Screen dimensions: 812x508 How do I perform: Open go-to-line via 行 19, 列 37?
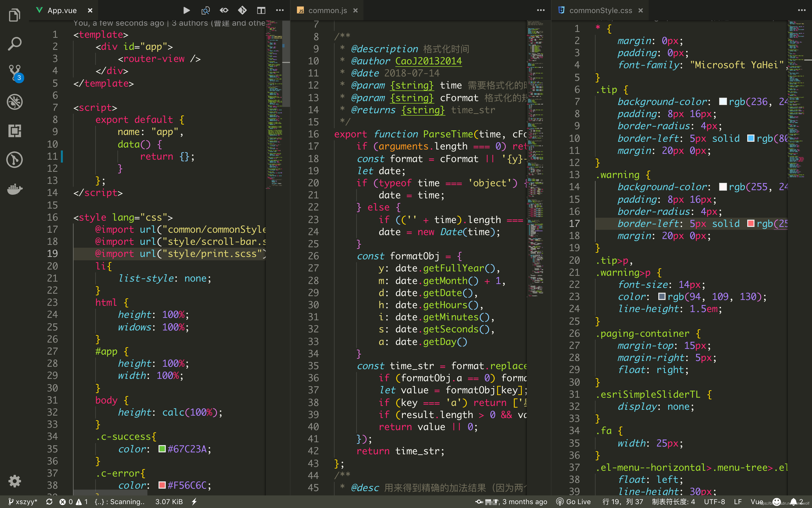(623, 502)
